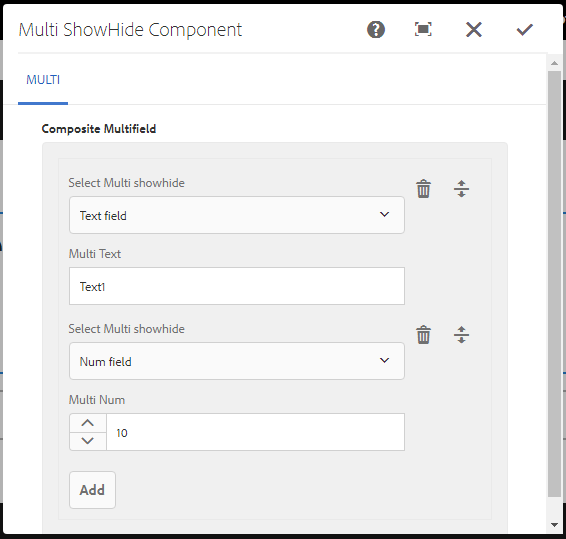Click the scrollbar down arrow
Image resolution: width=566 pixels, height=539 pixels.
(554, 525)
